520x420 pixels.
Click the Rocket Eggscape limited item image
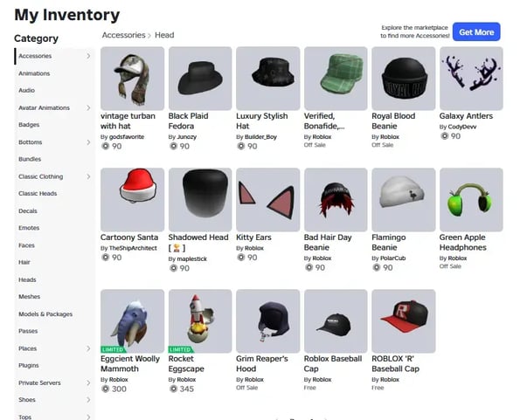[200, 321]
